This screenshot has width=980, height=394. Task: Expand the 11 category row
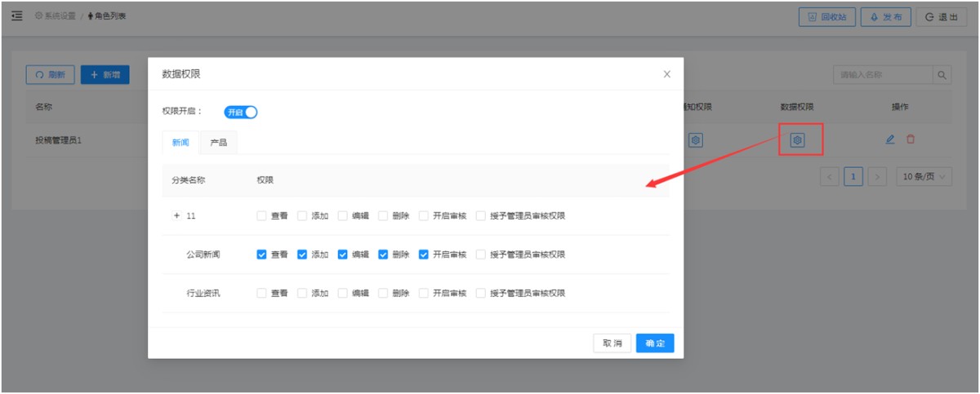coord(176,216)
